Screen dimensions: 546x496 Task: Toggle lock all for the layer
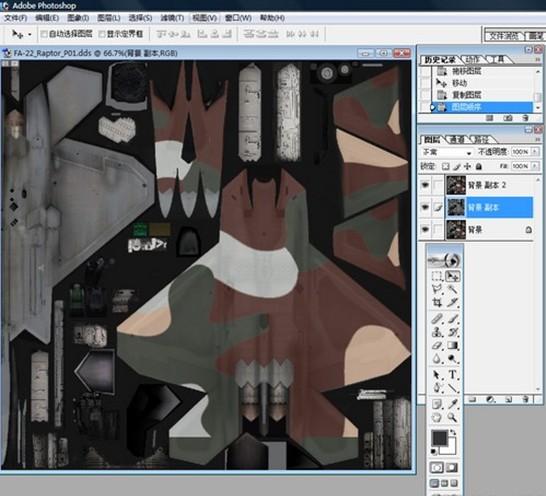pyautogui.click(x=479, y=166)
